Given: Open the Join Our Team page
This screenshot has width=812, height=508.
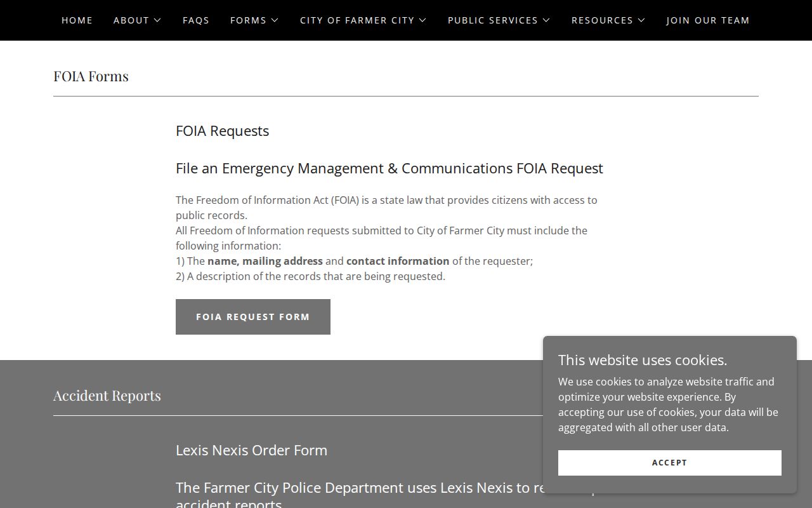Looking at the screenshot, I should point(708,20).
